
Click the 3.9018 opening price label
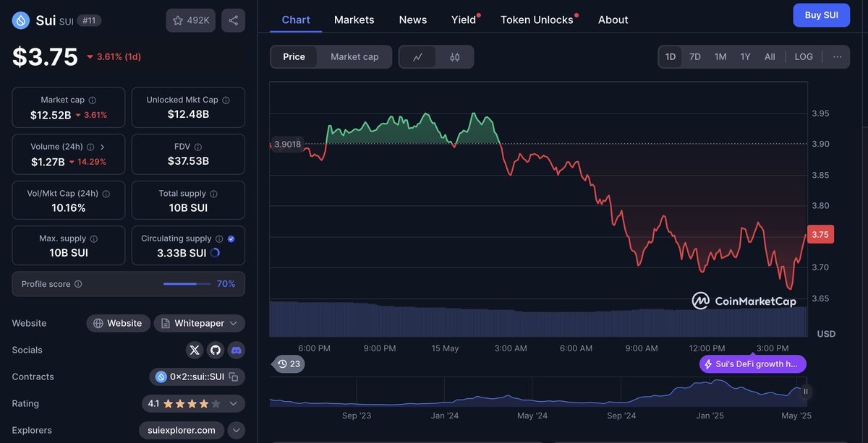click(x=286, y=144)
